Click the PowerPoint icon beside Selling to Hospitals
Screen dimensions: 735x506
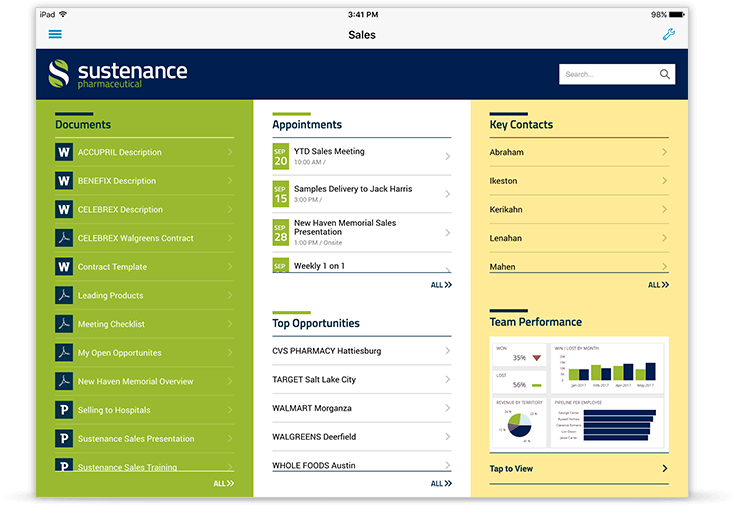64,410
